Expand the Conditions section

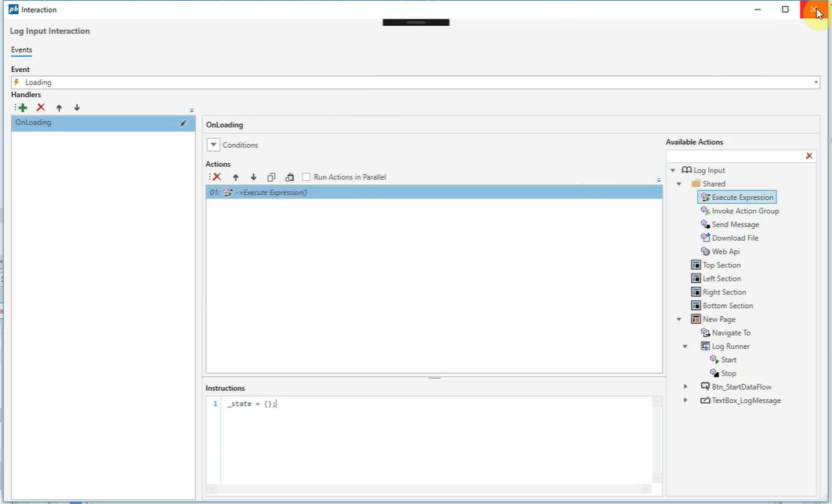click(213, 145)
